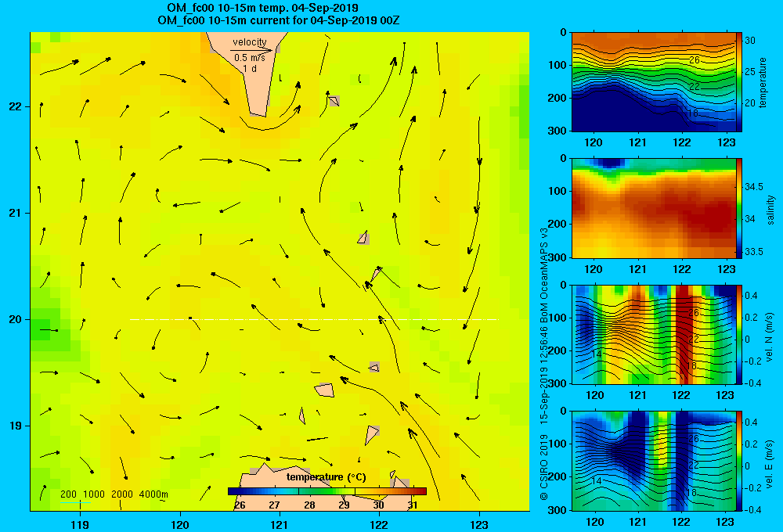Click the vertical "temperature" axis label on the right
The height and width of the screenshot is (532, 783).
coord(763,82)
